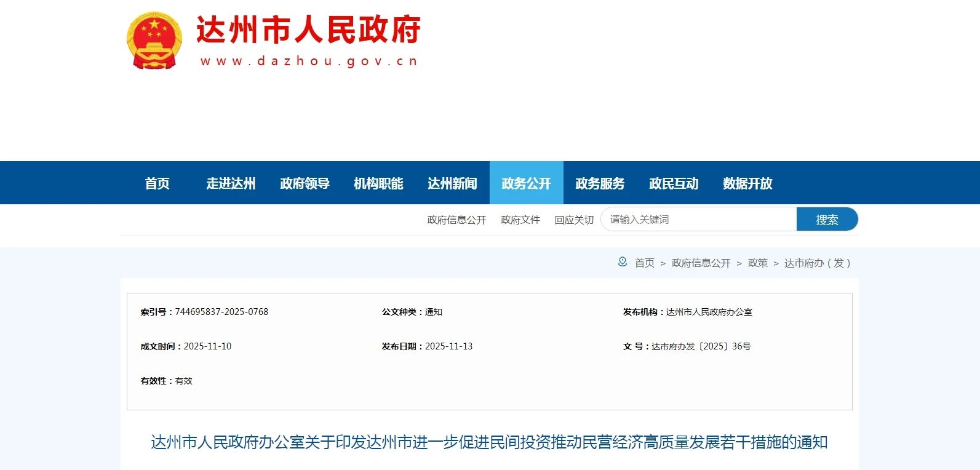Viewport: 980px width, 470px height.
Task: Click 政策 in the breadcrumb
Action: point(757,263)
